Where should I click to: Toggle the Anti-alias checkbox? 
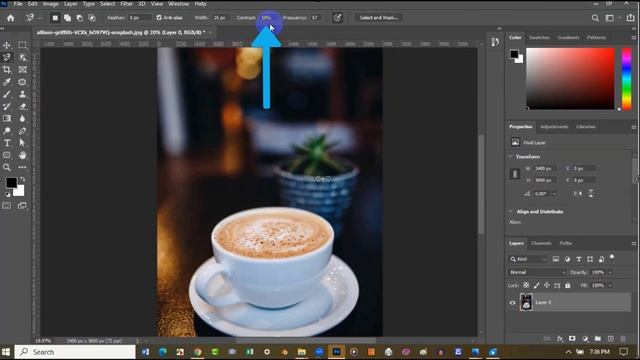pyautogui.click(x=159, y=18)
